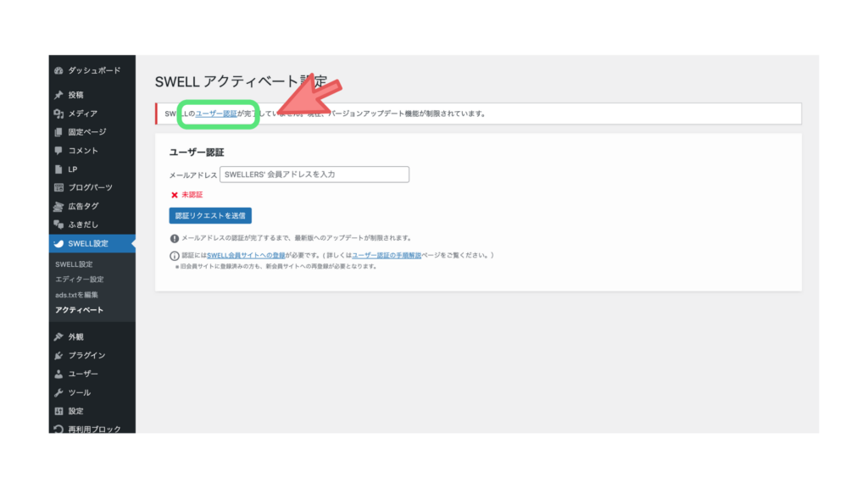The height and width of the screenshot is (488, 868).
Task: Click the SWELL wave icon in sidebar
Action: coord(58,243)
